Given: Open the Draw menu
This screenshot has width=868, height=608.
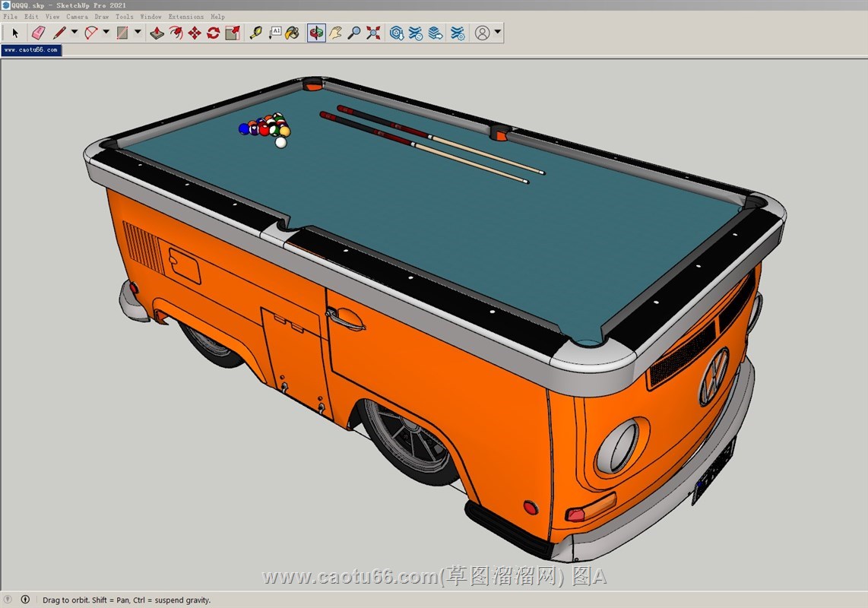Looking at the screenshot, I should click(x=102, y=17).
